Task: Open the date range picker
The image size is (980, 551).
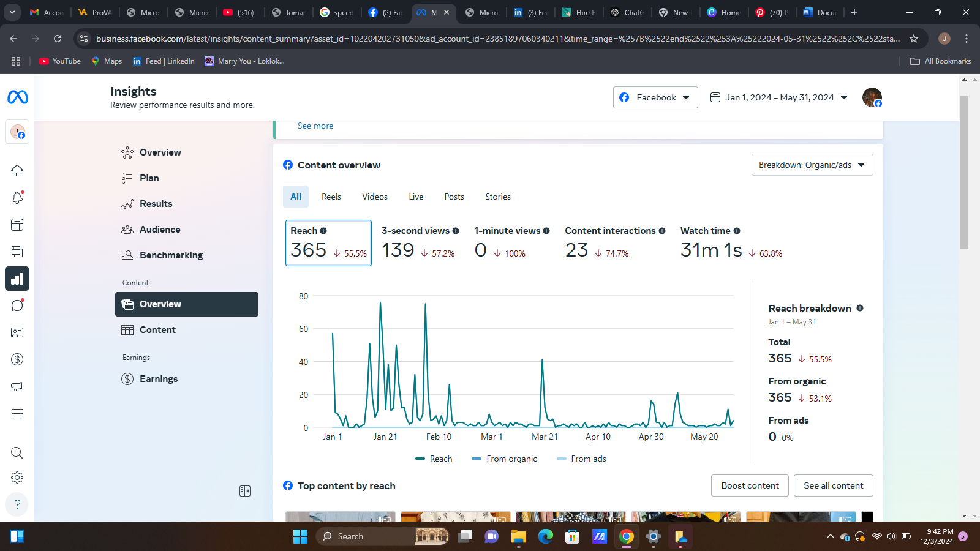Action: pos(778,97)
